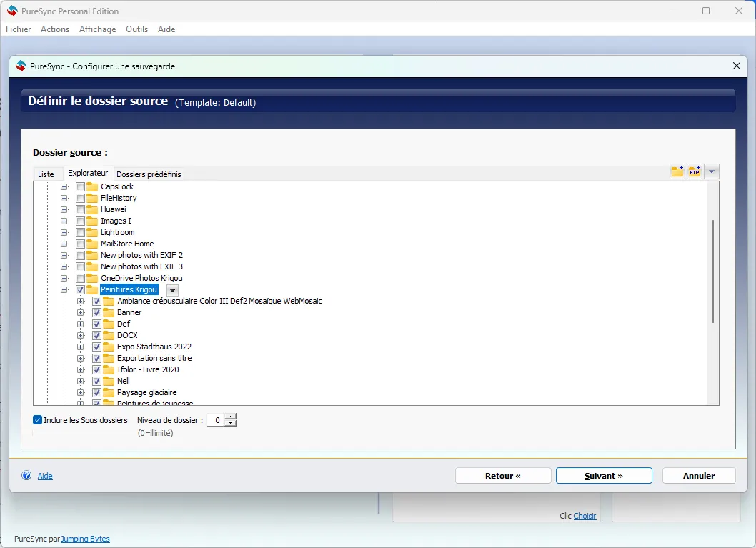Expand the Ambiance crépusculaire subfolder node

81,302
